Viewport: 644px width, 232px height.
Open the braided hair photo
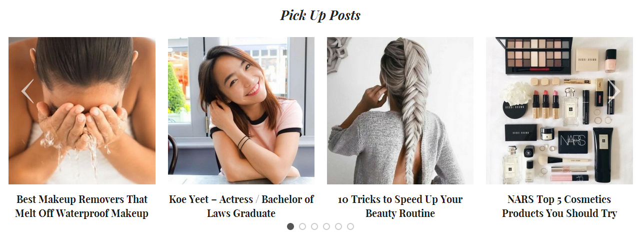point(400,111)
